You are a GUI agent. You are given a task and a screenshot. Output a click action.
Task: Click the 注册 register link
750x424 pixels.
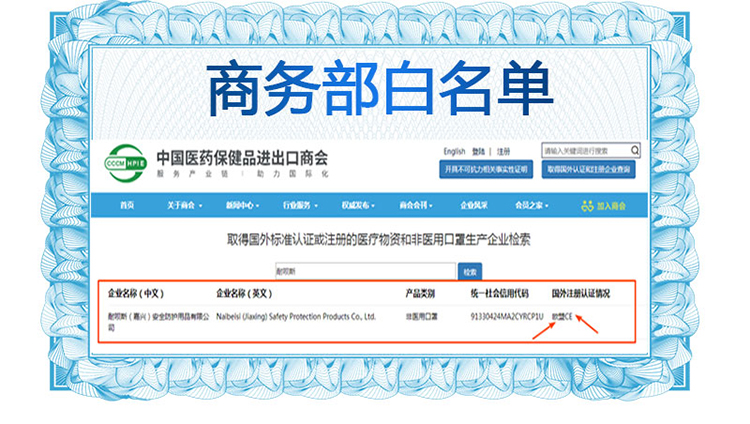pos(503,152)
